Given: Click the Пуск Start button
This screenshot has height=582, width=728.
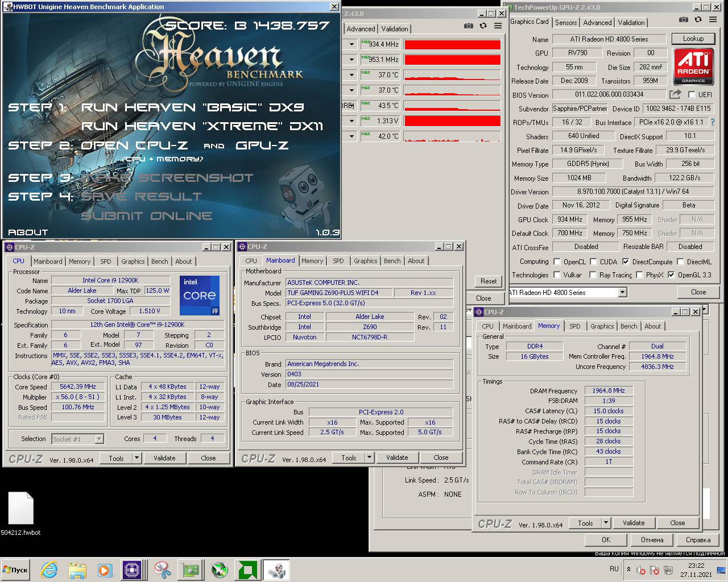Looking at the screenshot, I should pos(15,570).
